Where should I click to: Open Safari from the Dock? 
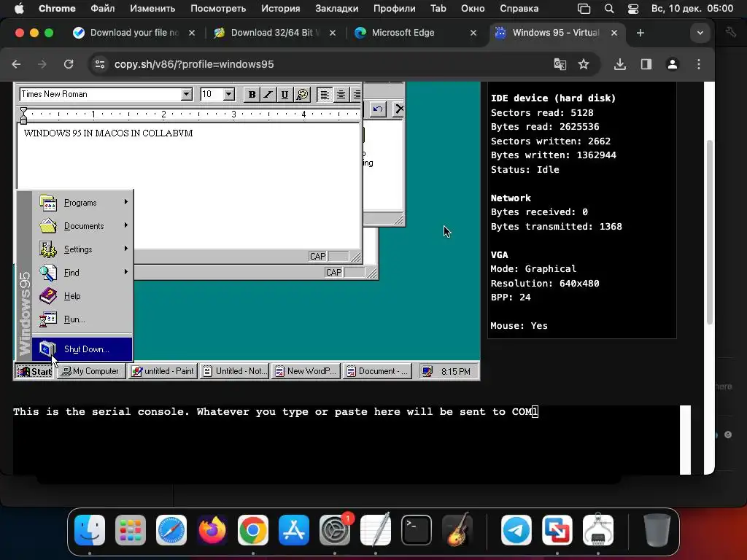point(171,530)
